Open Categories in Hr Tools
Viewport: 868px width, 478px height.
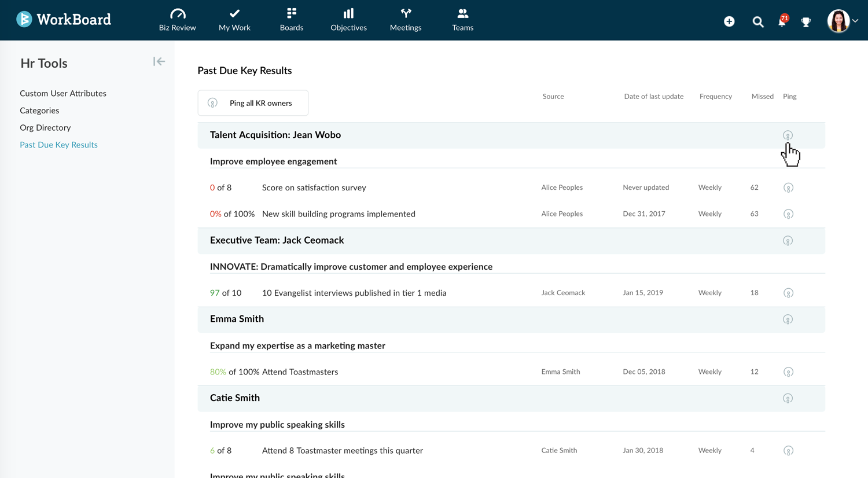click(x=39, y=111)
